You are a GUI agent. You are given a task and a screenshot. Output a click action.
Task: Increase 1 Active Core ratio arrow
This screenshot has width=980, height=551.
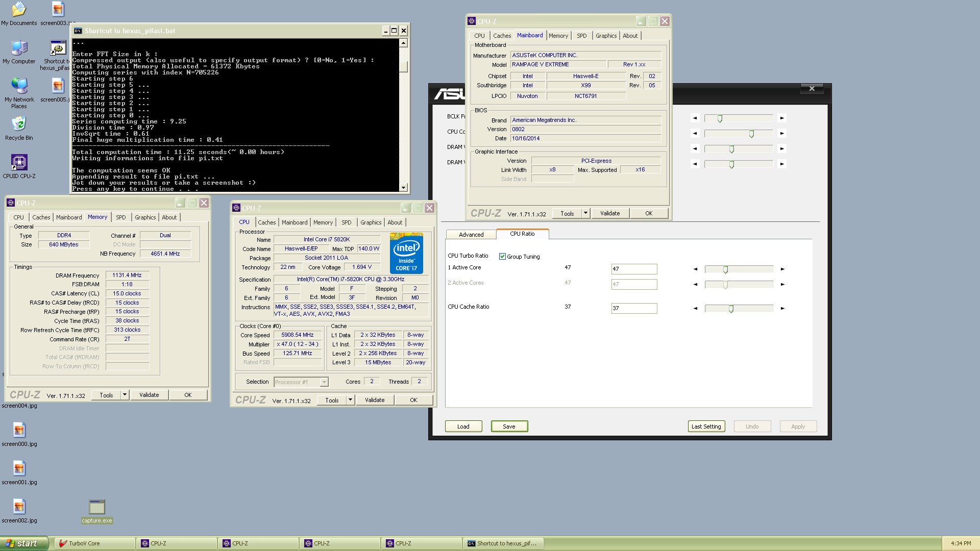[x=782, y=269]
